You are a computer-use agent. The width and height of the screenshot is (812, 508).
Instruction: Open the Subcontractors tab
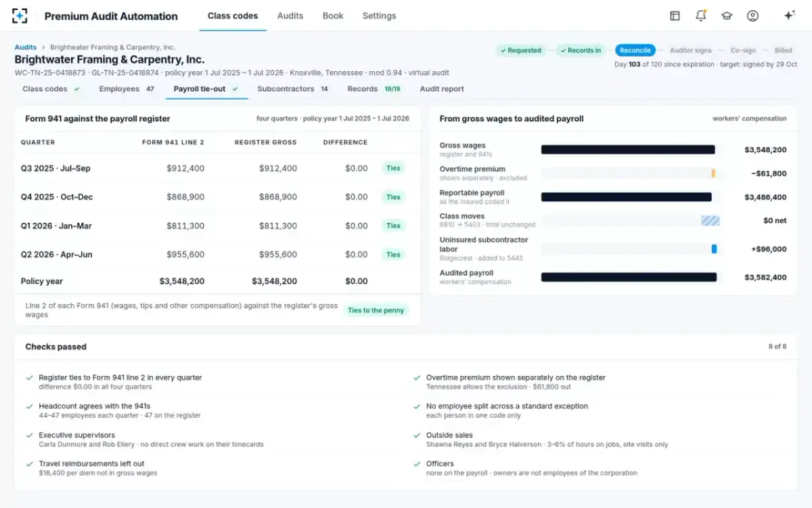[x=293, y=89]
